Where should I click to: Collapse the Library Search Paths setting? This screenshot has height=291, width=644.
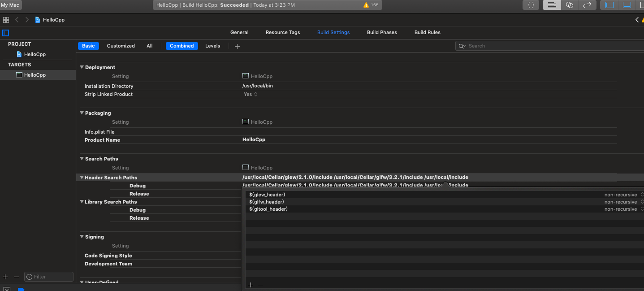[82, 202]
